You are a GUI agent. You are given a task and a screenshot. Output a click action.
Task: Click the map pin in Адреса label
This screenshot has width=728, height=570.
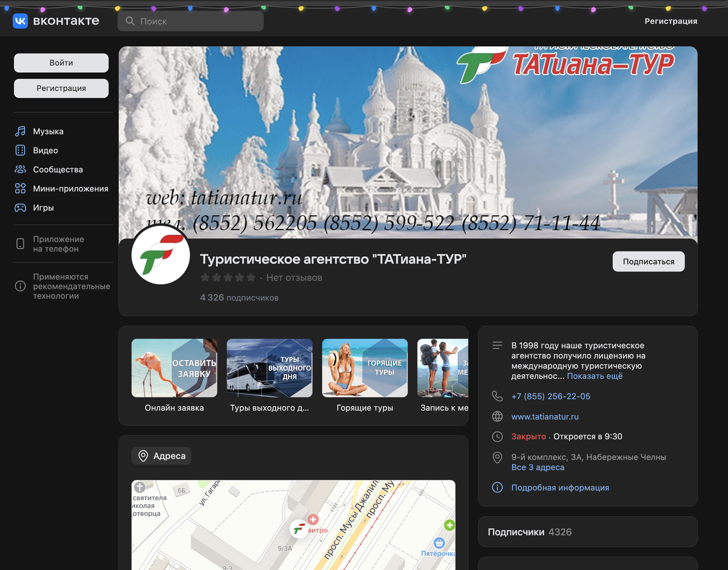[x=144, y=456]
